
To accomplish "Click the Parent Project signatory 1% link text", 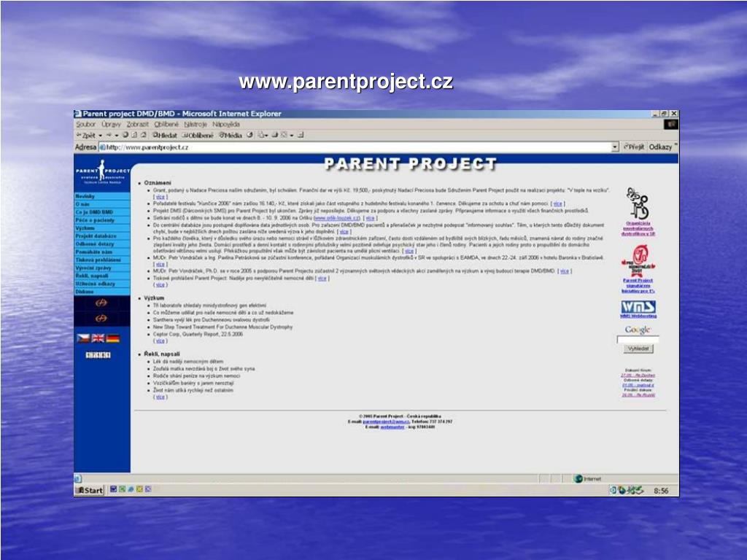I will (x=638, y=286).
